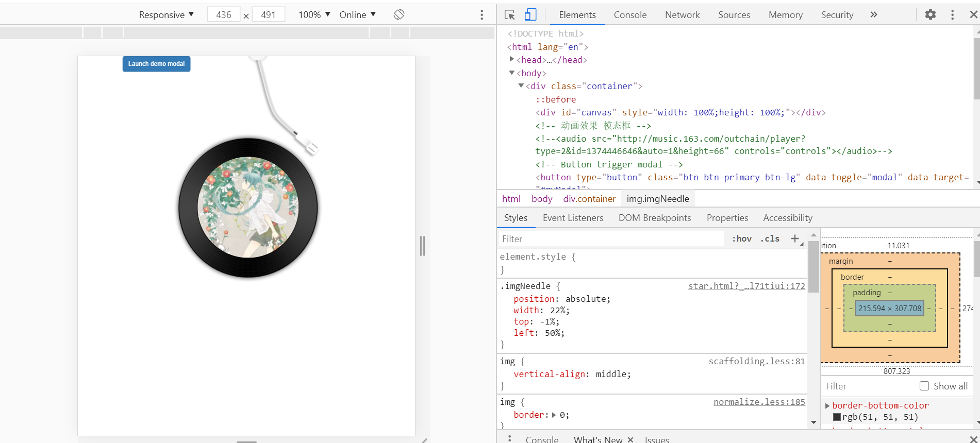Toggle the device toolbar icon
The width and height of the screenshot is (980, 443).
click(x=530, y=15)
